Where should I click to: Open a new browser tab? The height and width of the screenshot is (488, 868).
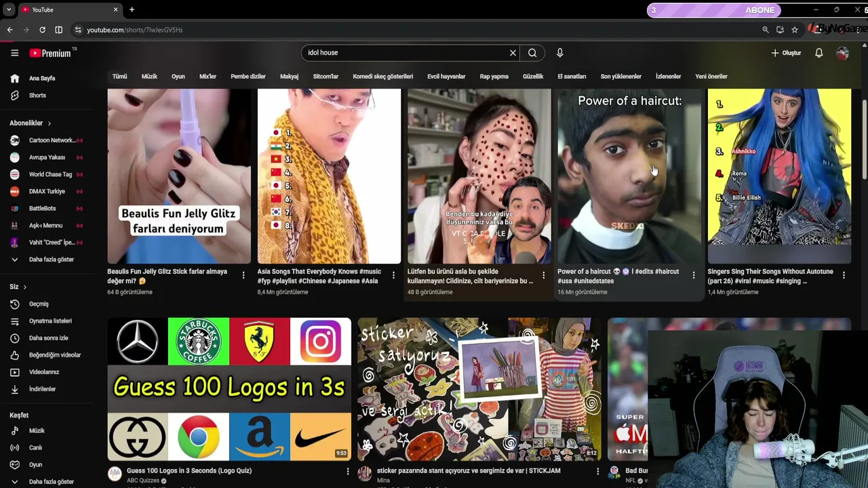pyautogui.click(x=132, y=9)
